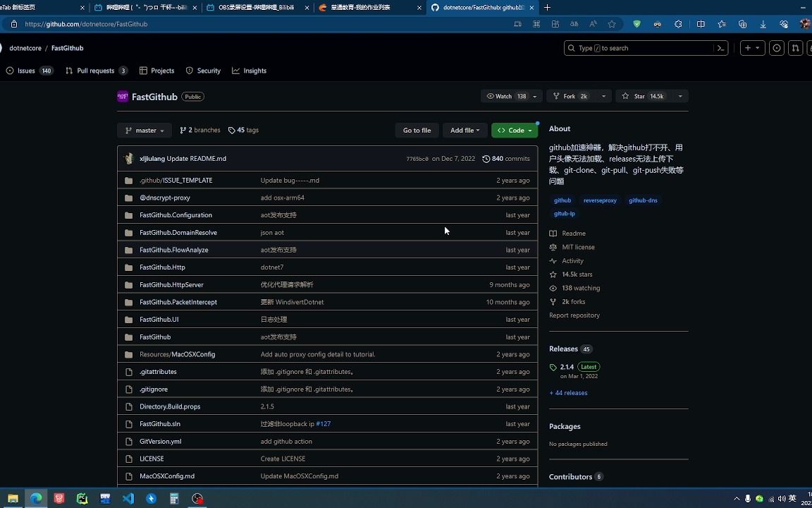Click the commit history clock icon
812x508 pixels.
pyautogui.click(x=486, y=159)
